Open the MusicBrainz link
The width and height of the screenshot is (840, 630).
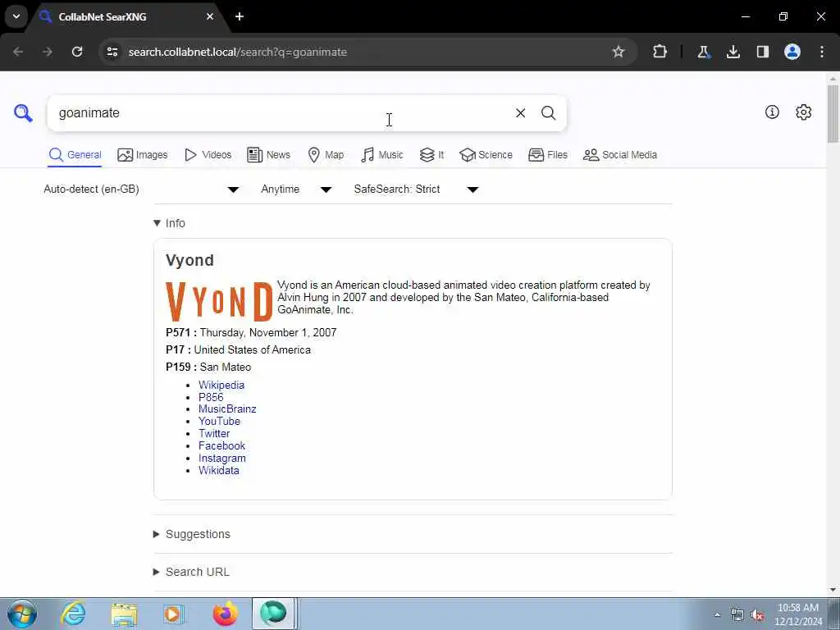click(x=227, y=409)
